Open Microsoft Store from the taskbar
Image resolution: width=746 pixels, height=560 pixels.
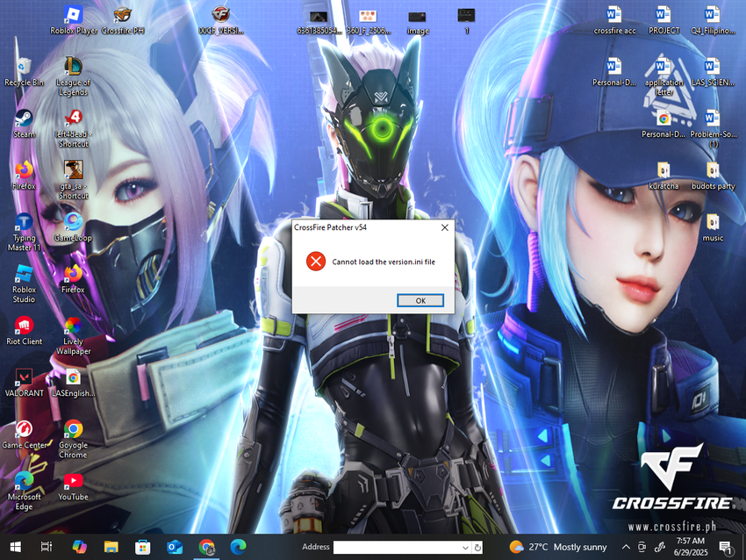[143, 547]
